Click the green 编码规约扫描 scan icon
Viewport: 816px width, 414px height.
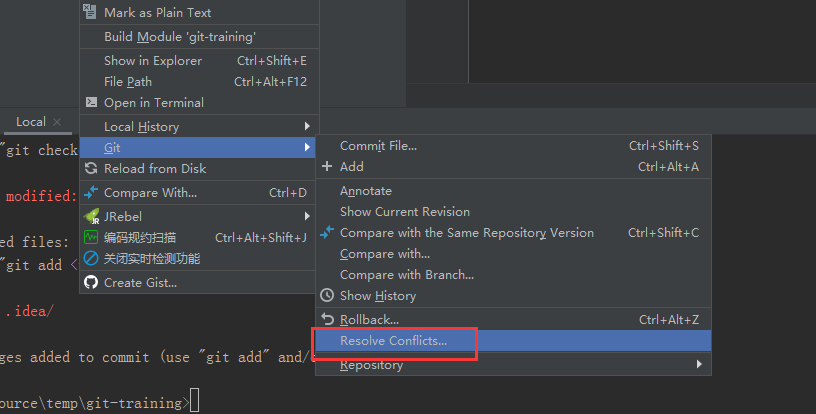91,237
